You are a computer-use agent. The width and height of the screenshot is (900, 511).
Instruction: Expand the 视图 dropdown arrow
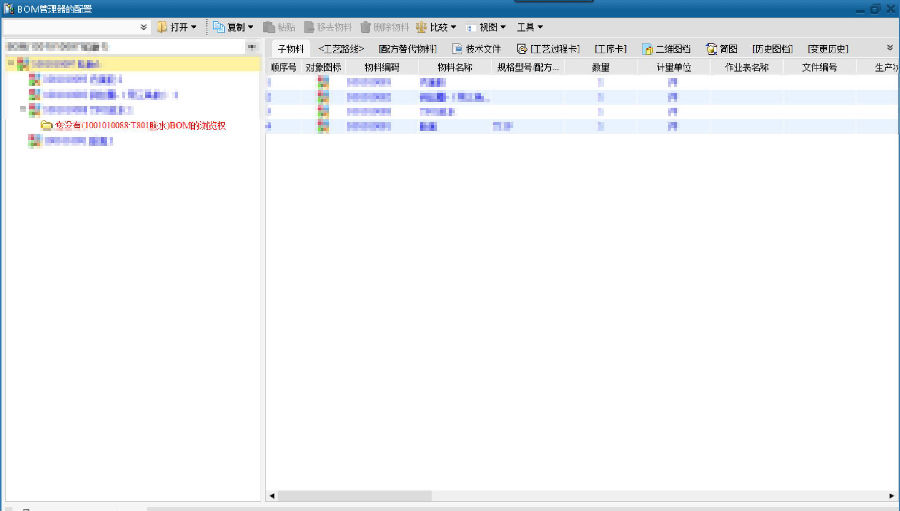coord(503,27)
